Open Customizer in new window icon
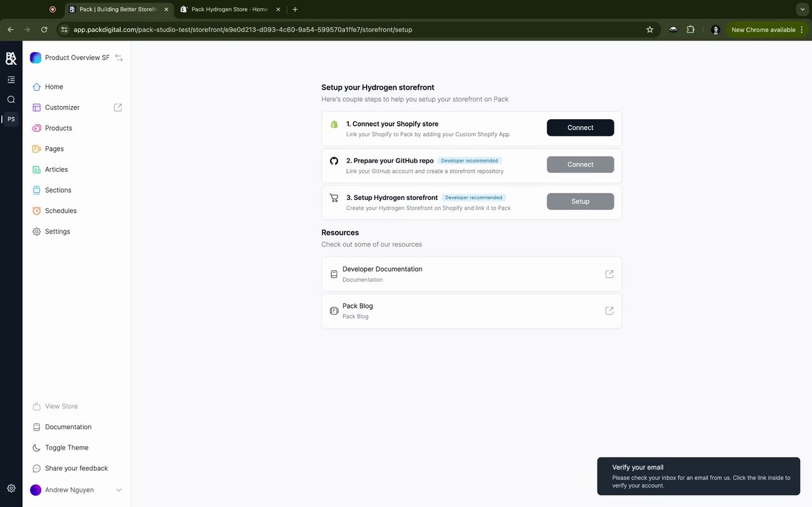The width and height of the screenshot is (812, 507). pyautogui.click(x=118, y=108)
